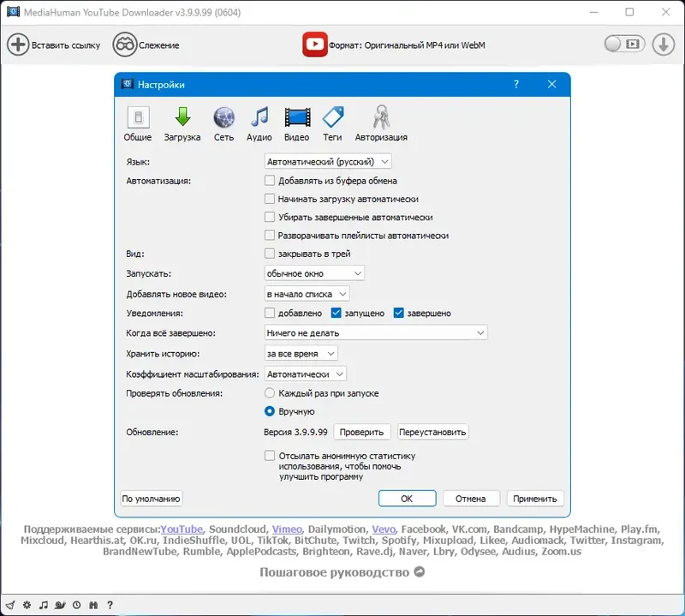Expand the 'за все время' history dropdown
Image resolution: width=685 pixels, height=616 pixels.
tap(301, 353)
